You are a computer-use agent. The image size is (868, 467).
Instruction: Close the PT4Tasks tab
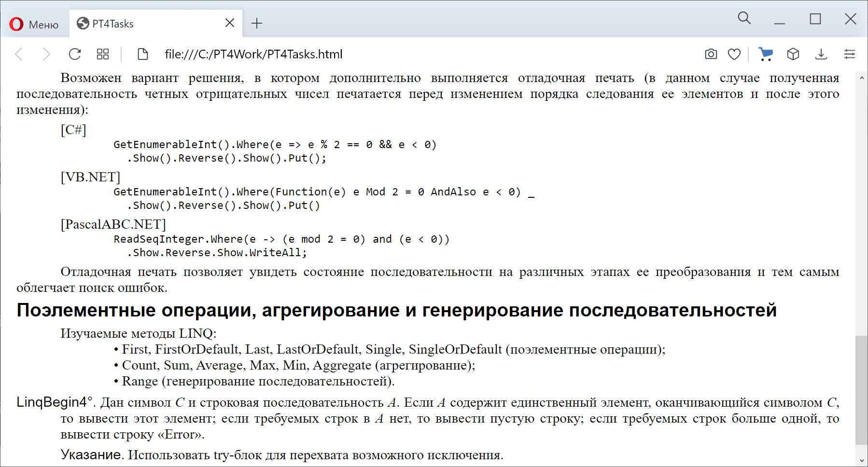pyautogui.click(x=230, y=23)
